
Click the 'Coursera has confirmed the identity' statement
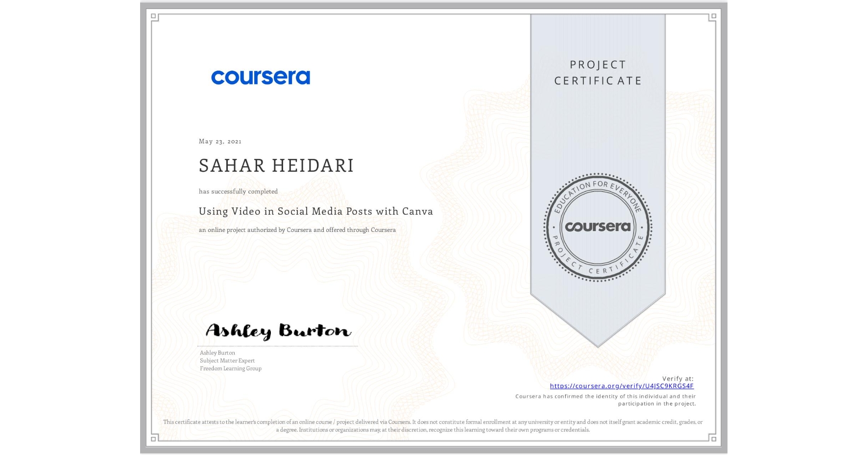[605, 400]
